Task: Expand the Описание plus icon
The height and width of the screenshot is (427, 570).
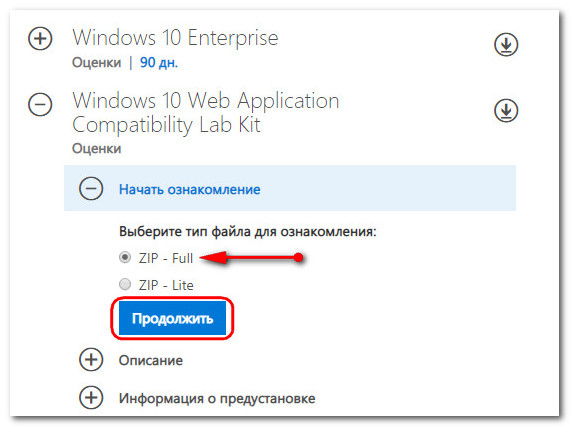Action: pos(91,360)
